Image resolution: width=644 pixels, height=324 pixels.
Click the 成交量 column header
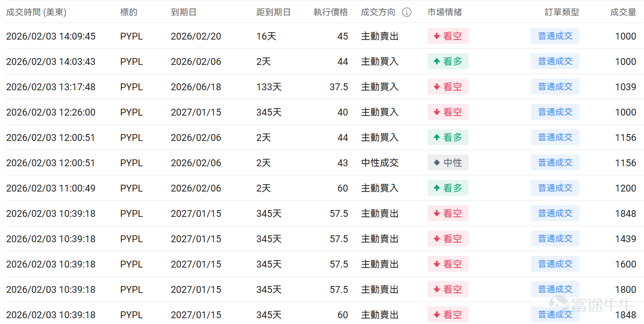[623, 12]
